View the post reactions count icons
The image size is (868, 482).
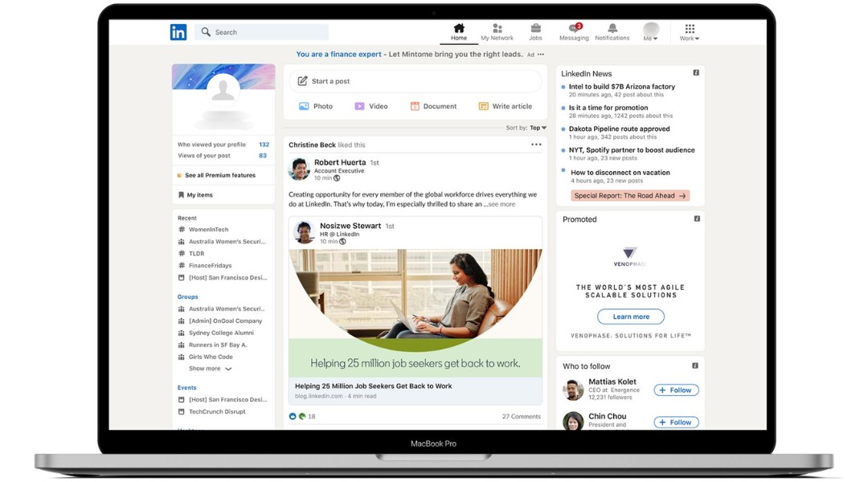(x=297, y=416)
